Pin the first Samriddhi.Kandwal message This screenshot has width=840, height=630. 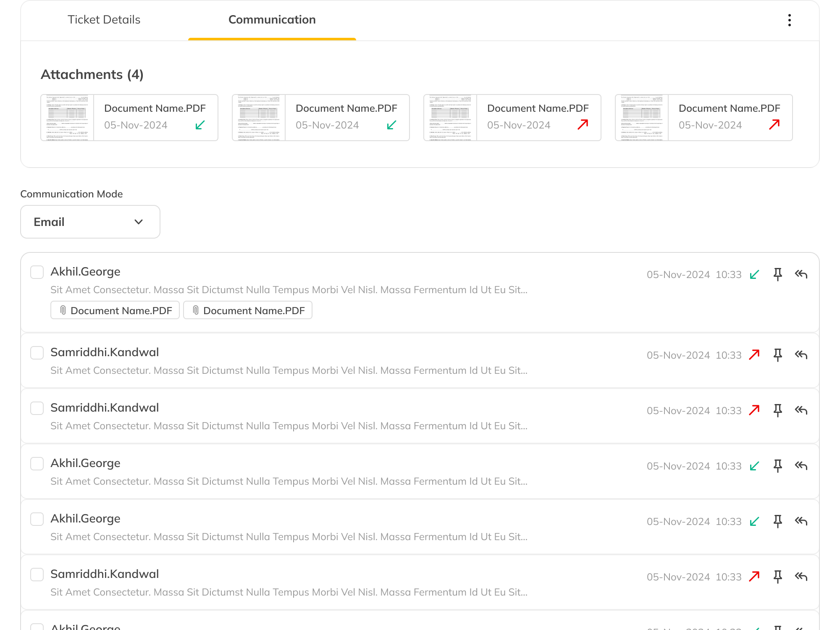tap(778, 355)
